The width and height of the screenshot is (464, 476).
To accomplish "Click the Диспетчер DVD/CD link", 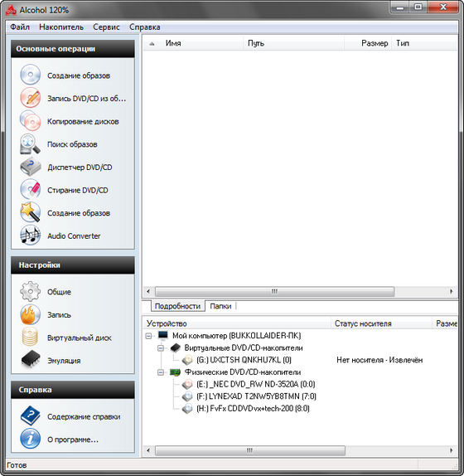I will 80,168.
